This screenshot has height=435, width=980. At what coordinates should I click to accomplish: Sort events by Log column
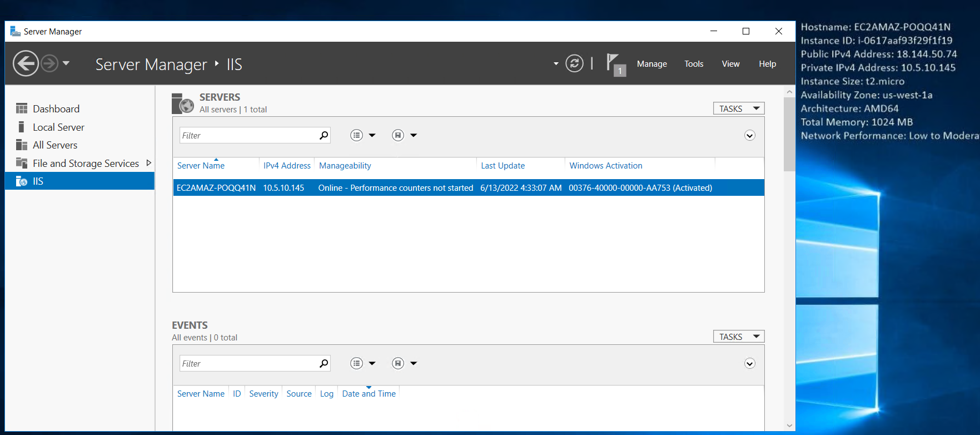327,394
